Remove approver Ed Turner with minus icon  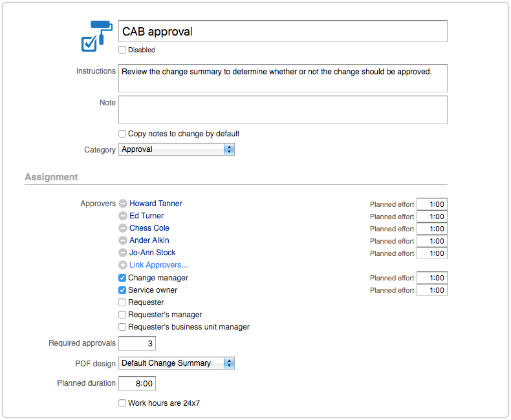[123, 216]
